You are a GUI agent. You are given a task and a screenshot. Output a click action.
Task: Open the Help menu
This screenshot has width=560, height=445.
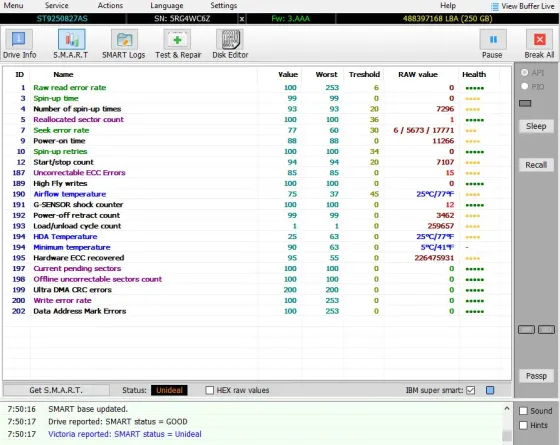448,5
